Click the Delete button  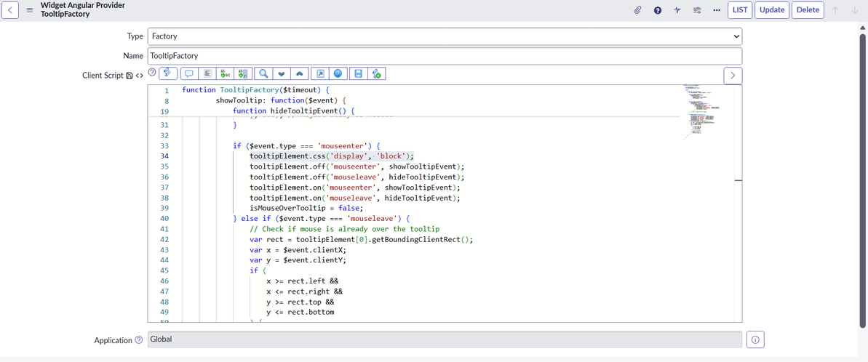(808, 10)
